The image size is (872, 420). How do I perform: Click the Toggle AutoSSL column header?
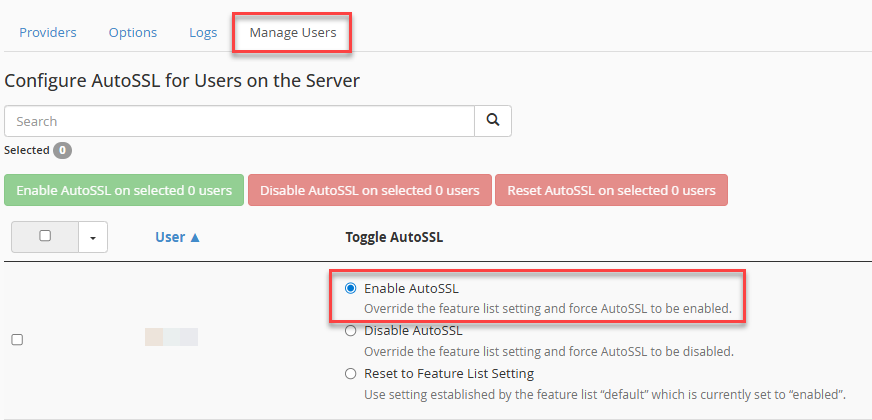click(394, 237)
